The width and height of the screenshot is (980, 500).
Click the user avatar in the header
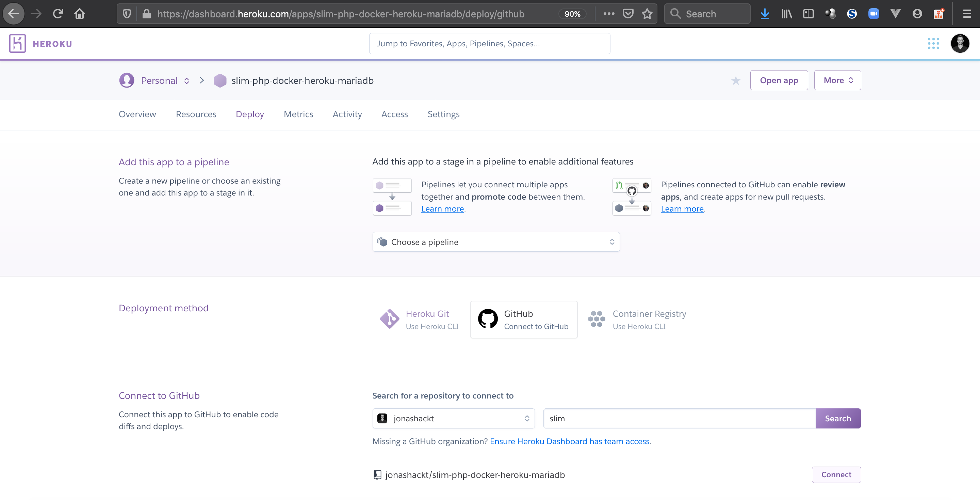pos(960,43)
